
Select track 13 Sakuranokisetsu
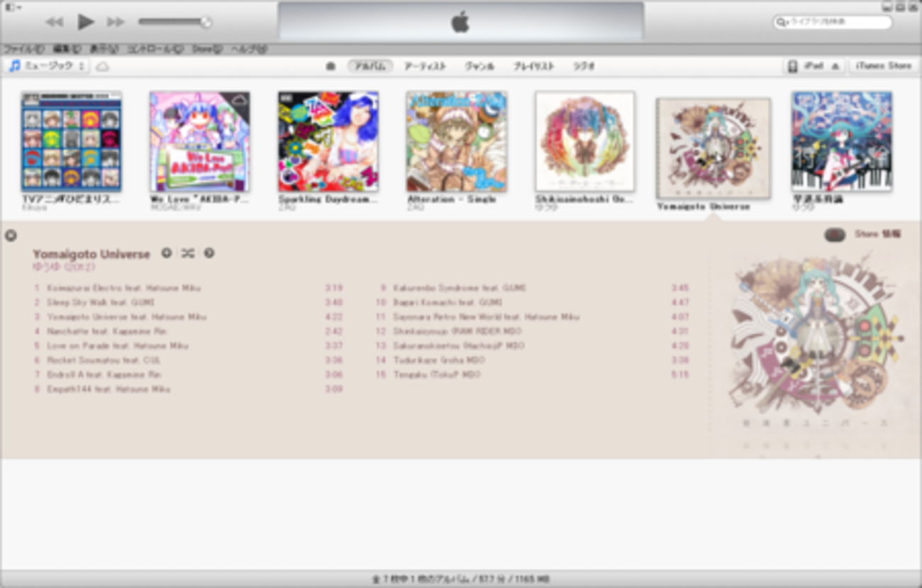[x=533, y=346]
